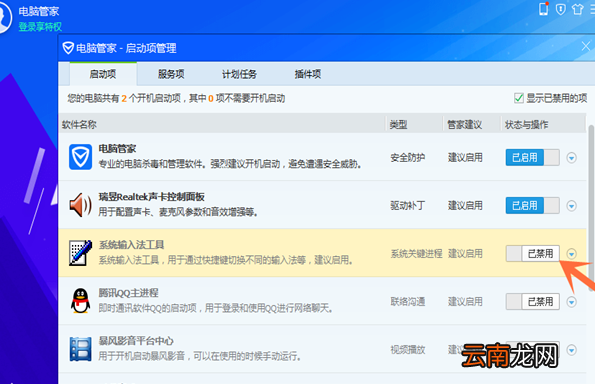Screen dimensions: 595x384
Task: Close the 启动项管理 dialog
Action: point(586,47)
